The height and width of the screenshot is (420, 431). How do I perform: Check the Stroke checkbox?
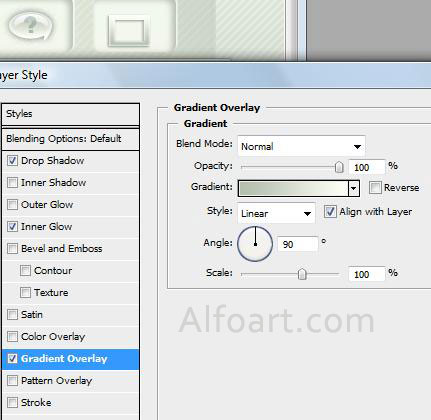[x=12, y=403]
